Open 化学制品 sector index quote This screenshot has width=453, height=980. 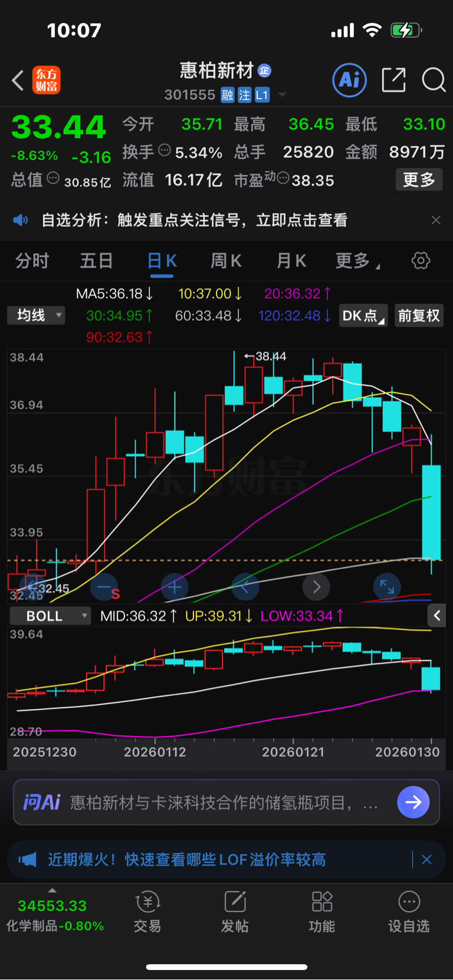tap(54, 916)
